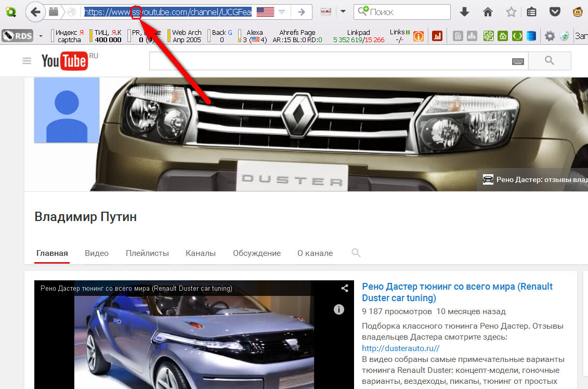Open YouTube hamburger guide menu
Screen dimensions: 588x389
tap(27, 61)
